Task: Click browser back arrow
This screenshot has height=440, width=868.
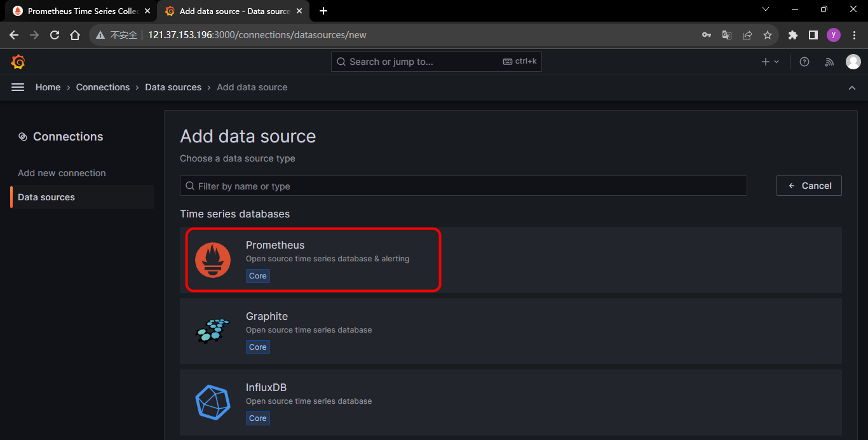Action: [x=14, y=35]
